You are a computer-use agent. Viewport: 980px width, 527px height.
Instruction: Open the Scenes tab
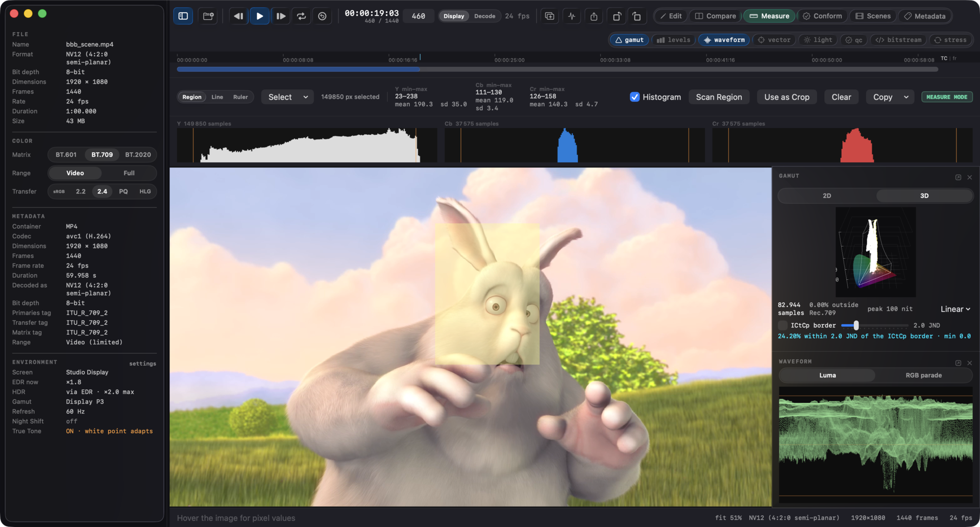tap(873, 16)
